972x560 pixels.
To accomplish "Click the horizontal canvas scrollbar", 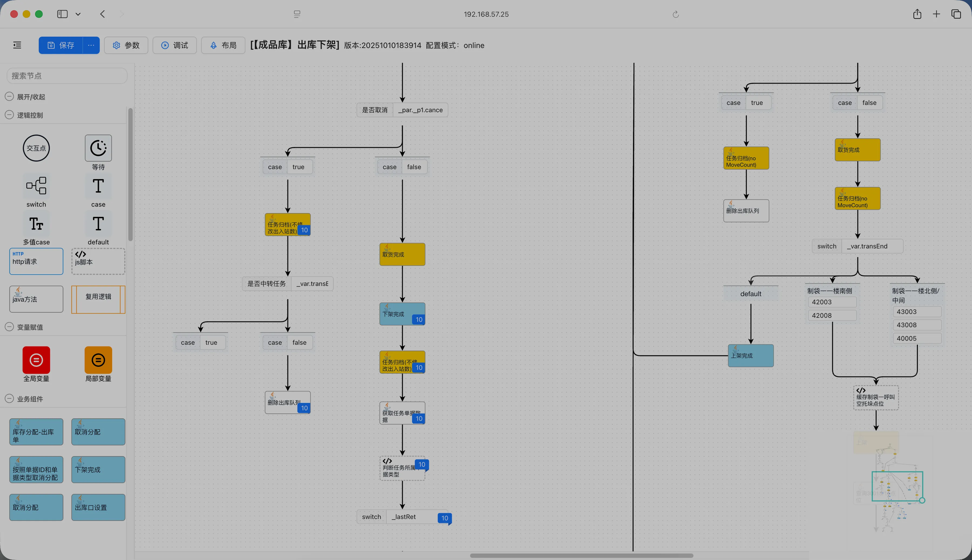I will coord(581,555).
